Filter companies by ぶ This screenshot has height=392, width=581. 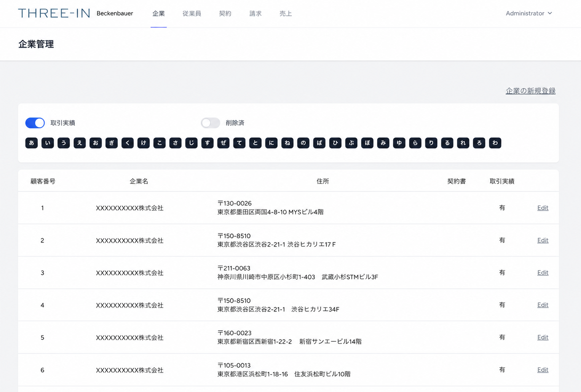point(351,143)
